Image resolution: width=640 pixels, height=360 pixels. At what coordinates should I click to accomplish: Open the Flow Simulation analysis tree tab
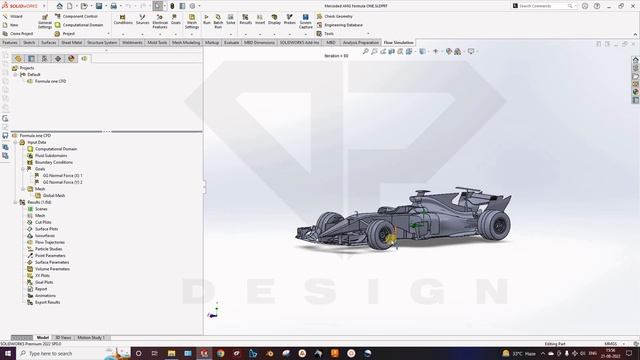click(84, 59)
